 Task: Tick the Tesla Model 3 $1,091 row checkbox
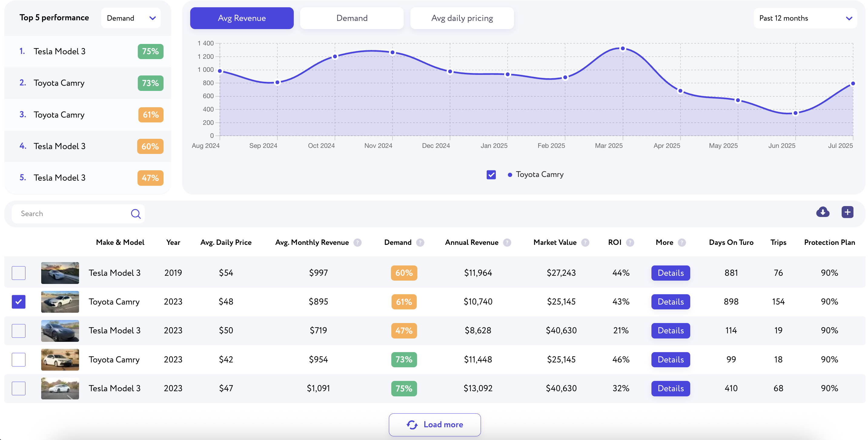coord(18,388)
